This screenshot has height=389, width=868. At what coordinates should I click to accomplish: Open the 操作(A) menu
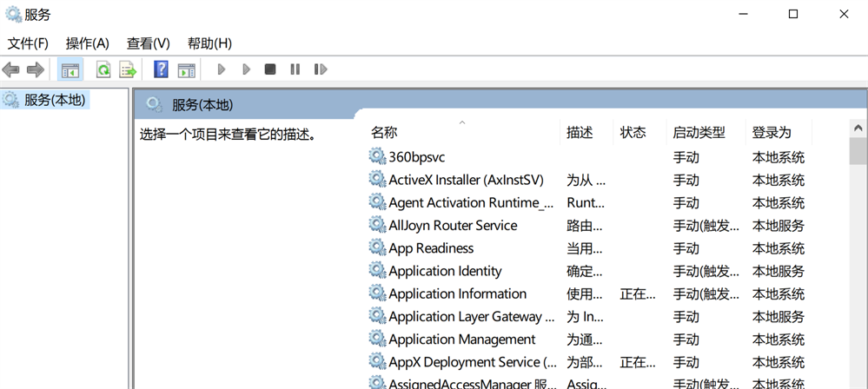tap(88, 43)
